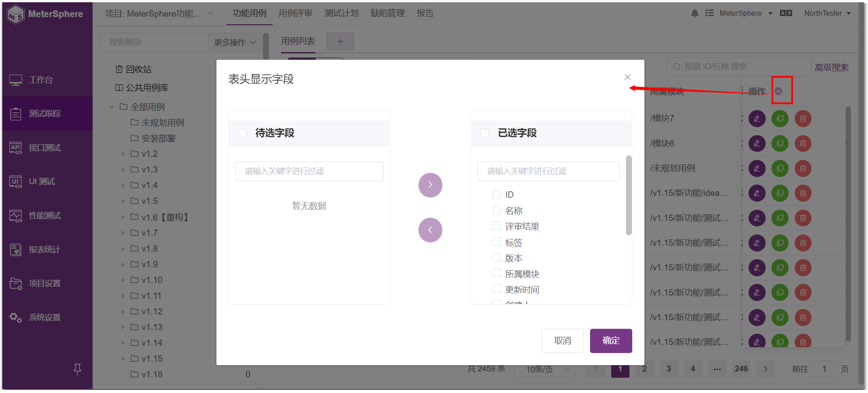Go to 接口测试 in the sidebar

47,148
